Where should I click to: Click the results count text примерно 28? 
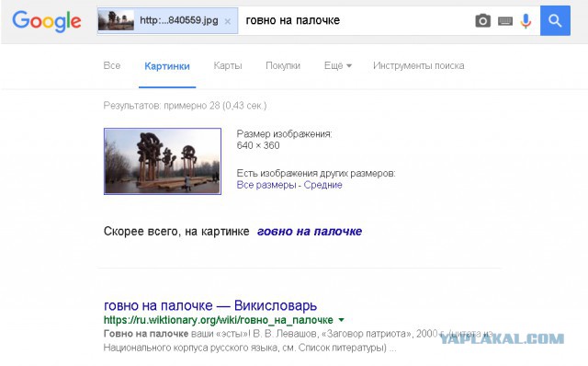[x=185, y=106]
